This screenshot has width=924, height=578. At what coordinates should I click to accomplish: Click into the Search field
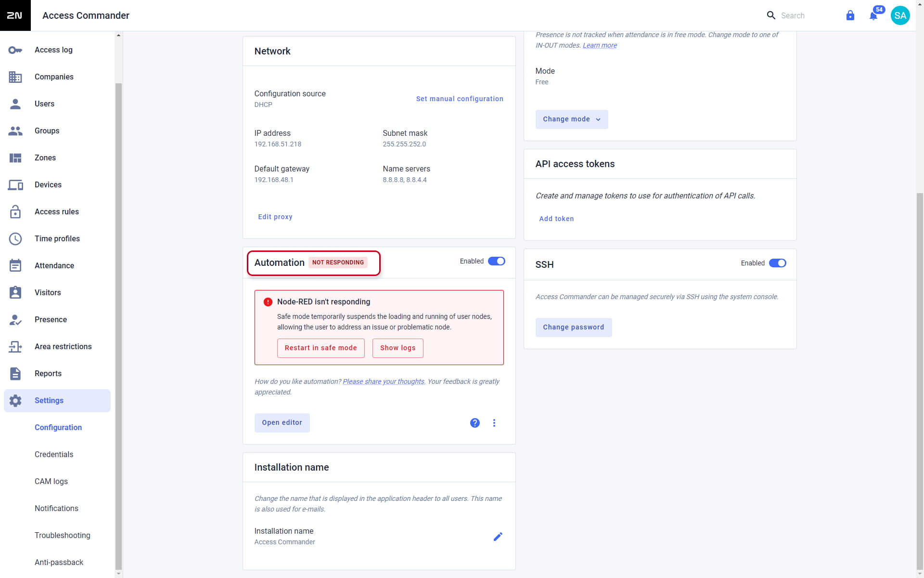point(804,15)
